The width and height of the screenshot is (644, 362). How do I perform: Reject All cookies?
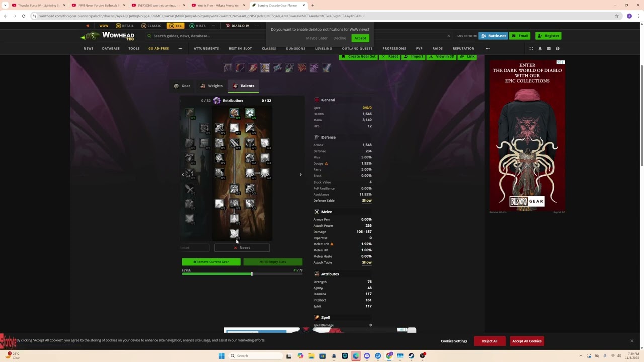[x=490, y=341]
